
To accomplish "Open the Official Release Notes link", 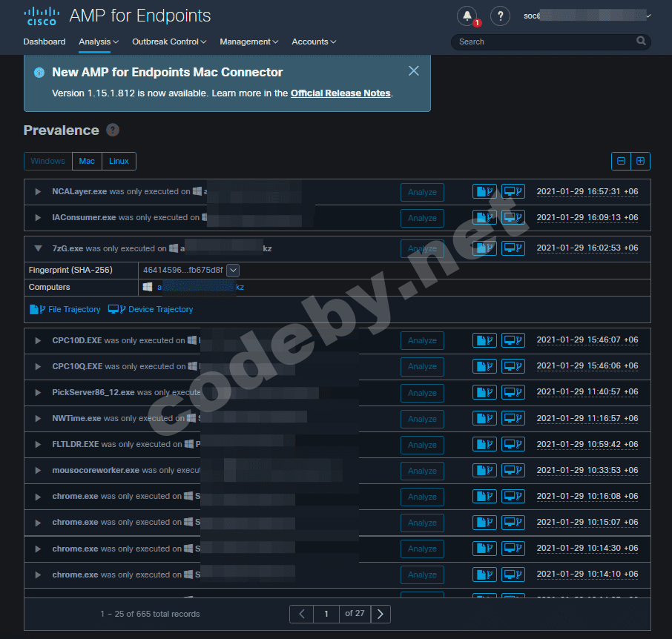I will tap(340, 93).
